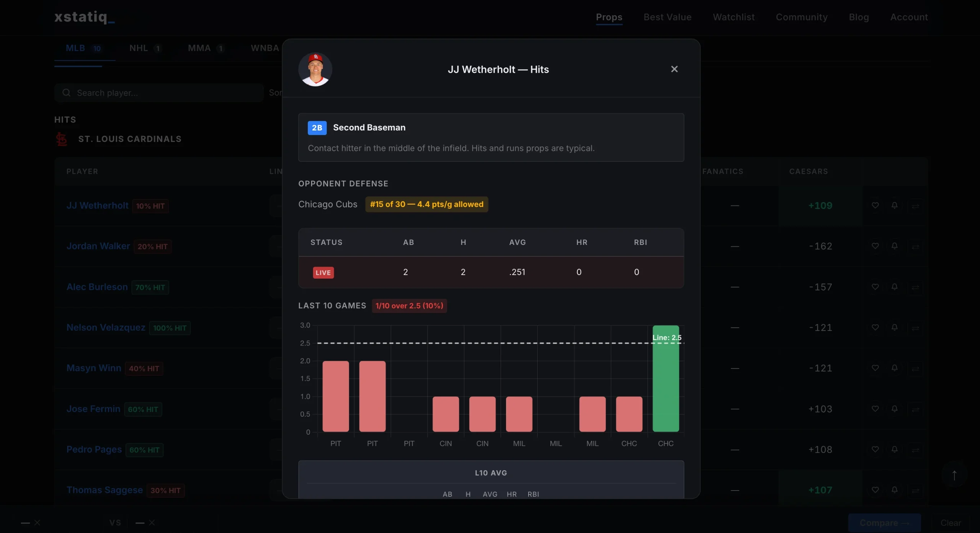980x533 pixels.
Task: Click compare arrows for JJ Wetherholt
Action: 915,206
